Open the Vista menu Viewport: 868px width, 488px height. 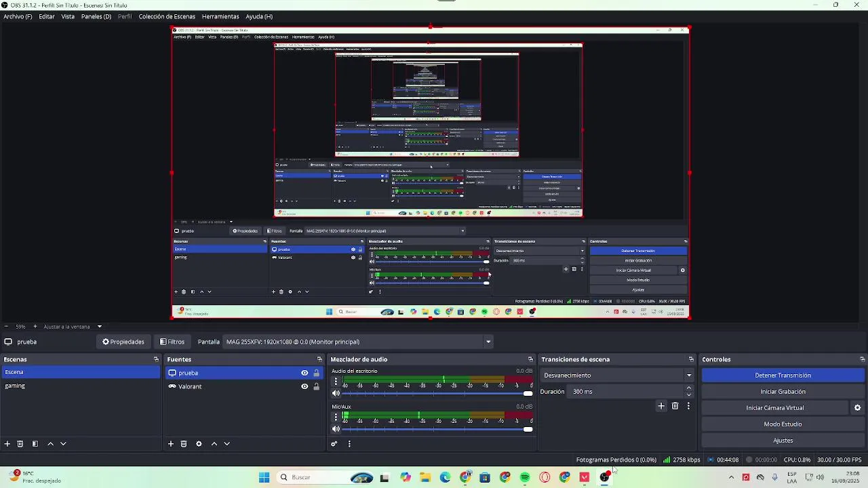68,16
